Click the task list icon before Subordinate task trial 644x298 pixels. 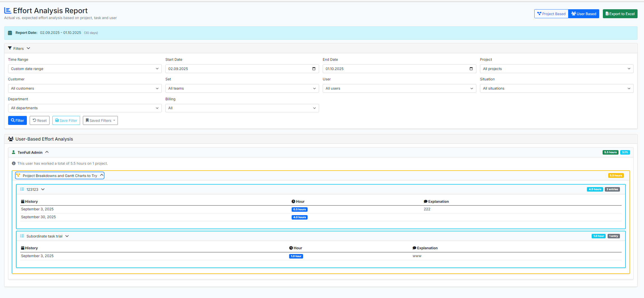point(22,236)
